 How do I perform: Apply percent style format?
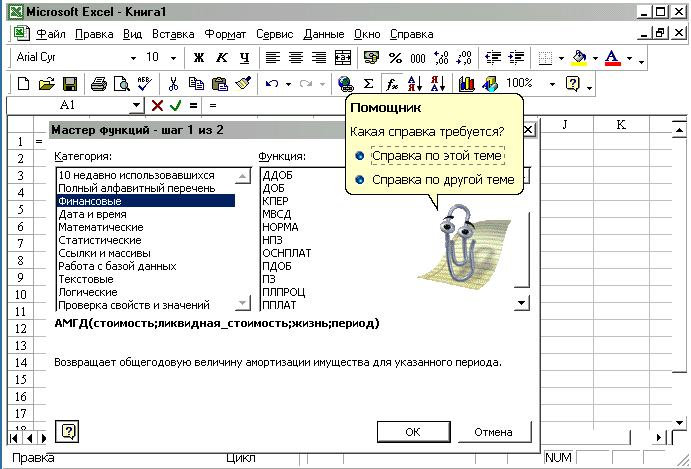(x=395, y=58)
